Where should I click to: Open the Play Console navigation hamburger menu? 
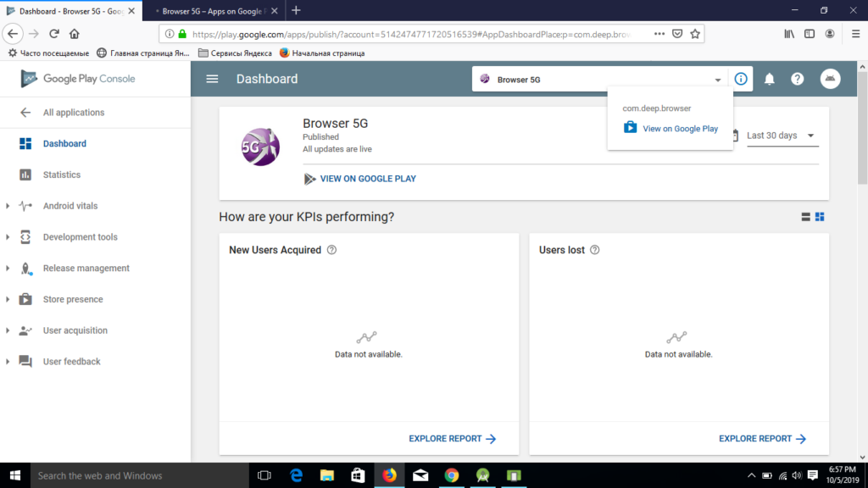211,78
